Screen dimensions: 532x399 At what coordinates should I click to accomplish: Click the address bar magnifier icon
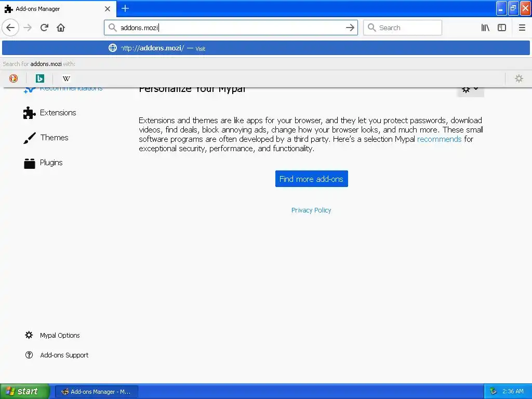pos(112,28)
